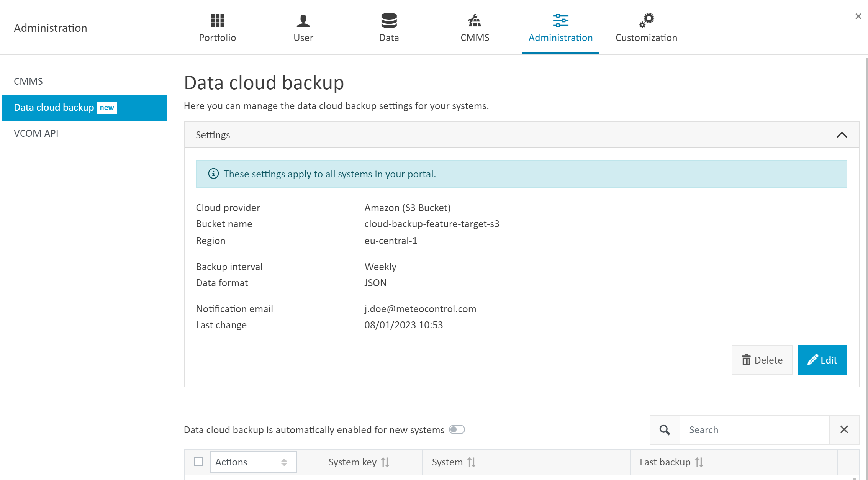Click the Edit button for settings

[x=822, y=360]
